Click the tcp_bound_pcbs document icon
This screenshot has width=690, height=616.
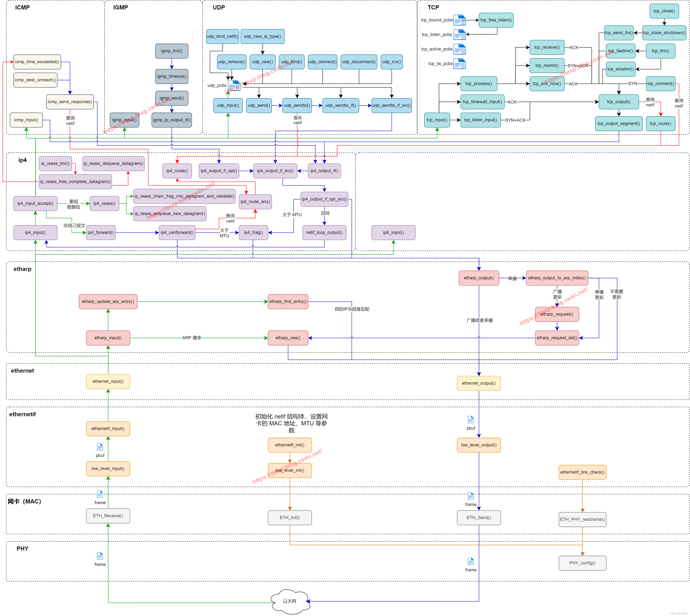pyautogui.click(x=459, y=20)
